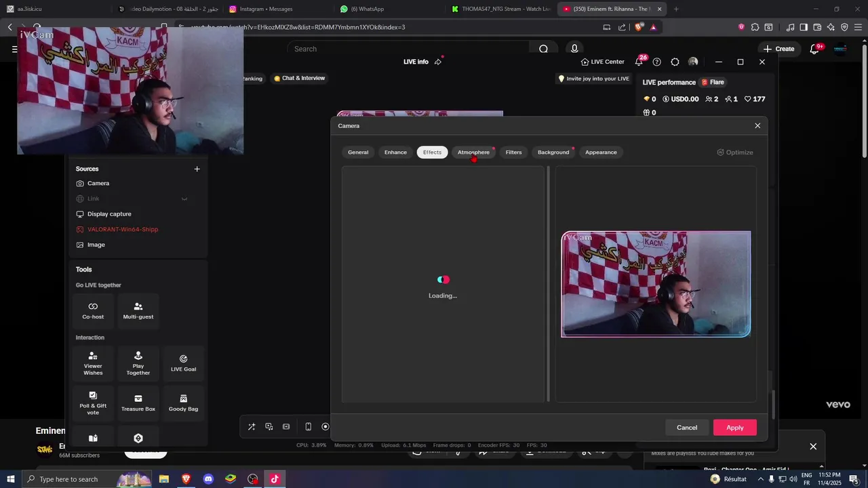Open the Chat & Interview category
The height and width of the screenshot is (488, 868).
(x=299, y=78)
